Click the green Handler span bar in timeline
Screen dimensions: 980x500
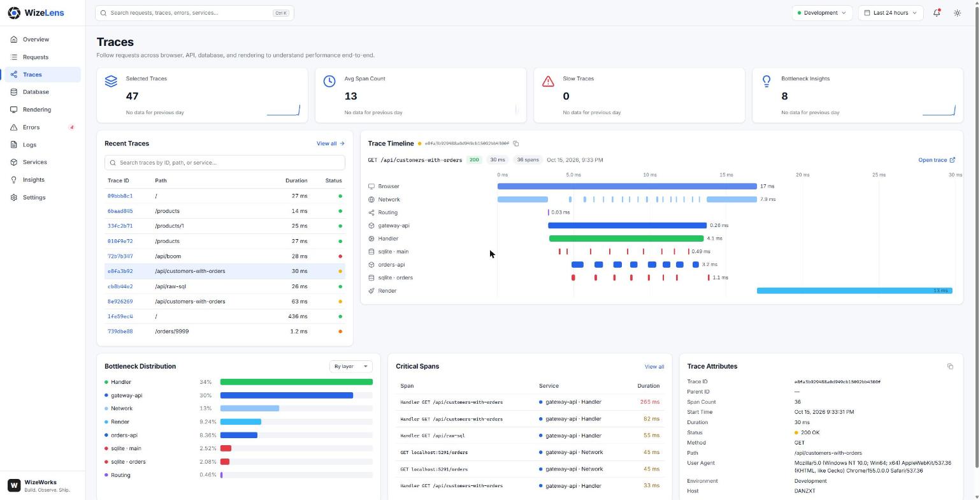(626, 239)
